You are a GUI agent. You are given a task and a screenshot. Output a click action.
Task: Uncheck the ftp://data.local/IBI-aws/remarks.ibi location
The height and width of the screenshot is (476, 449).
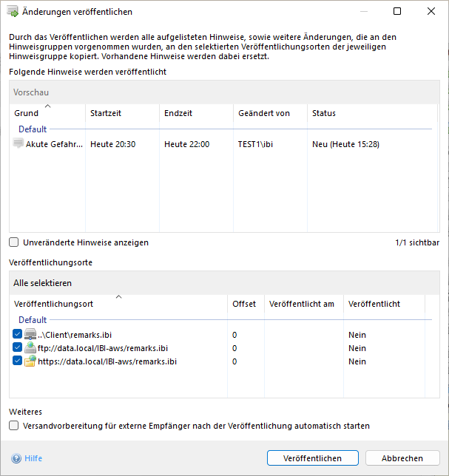[x=18, y=348]
